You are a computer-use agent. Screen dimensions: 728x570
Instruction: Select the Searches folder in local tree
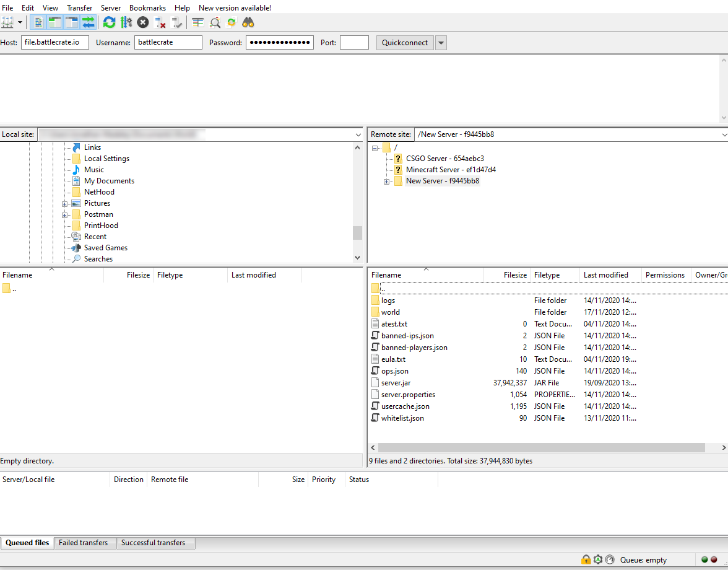98,259
